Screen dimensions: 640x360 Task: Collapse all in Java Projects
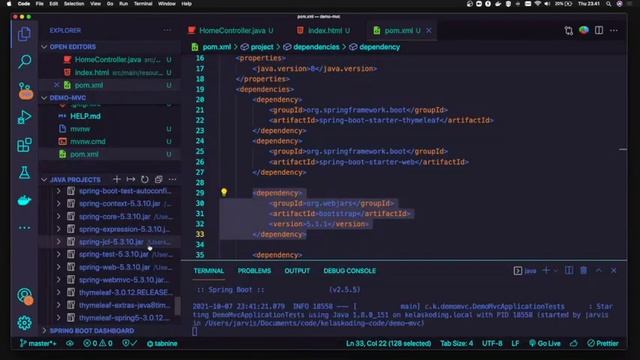pos(158,179)
